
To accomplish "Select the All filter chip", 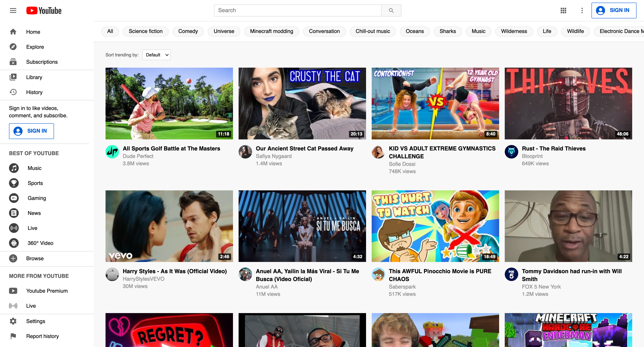I will [x=110, y=31].
